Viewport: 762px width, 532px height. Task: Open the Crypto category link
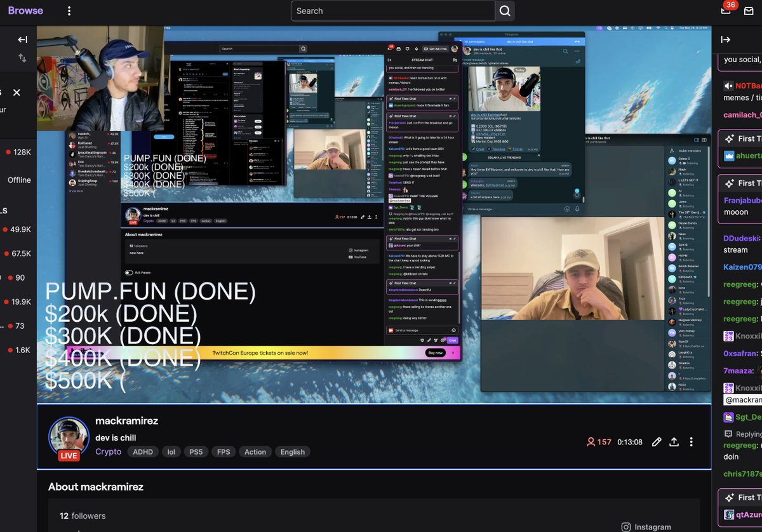tap(108, 452)
